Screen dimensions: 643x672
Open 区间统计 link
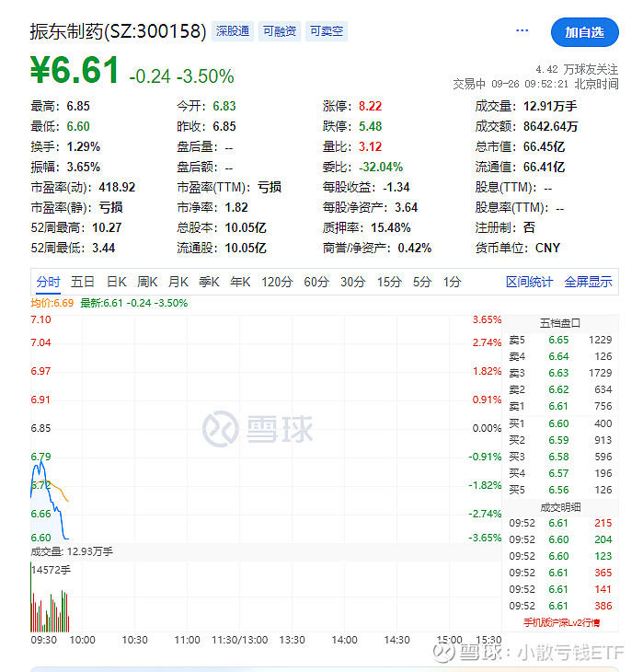point(530,282)
